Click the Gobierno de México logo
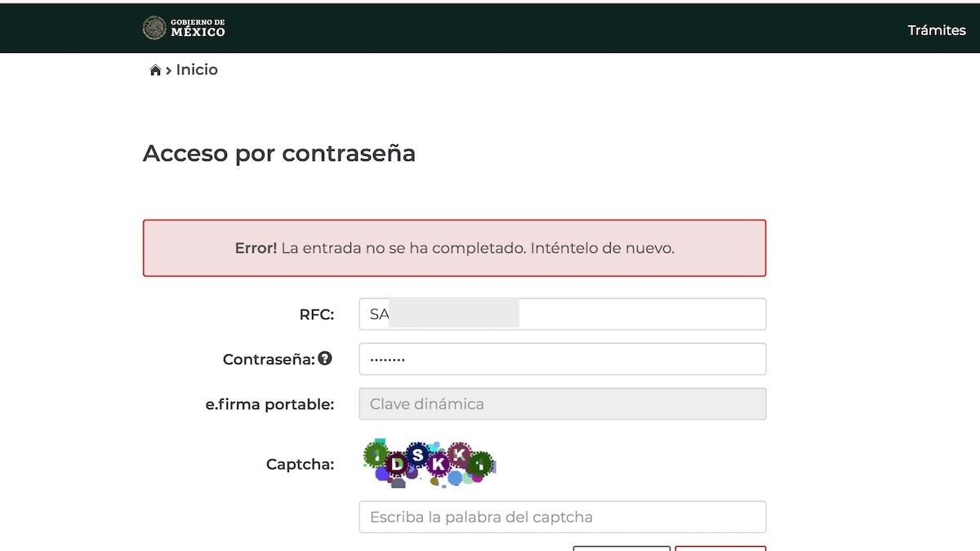This screenshot has width=980, height=551. pyautogui.click(x=184, y=29)
